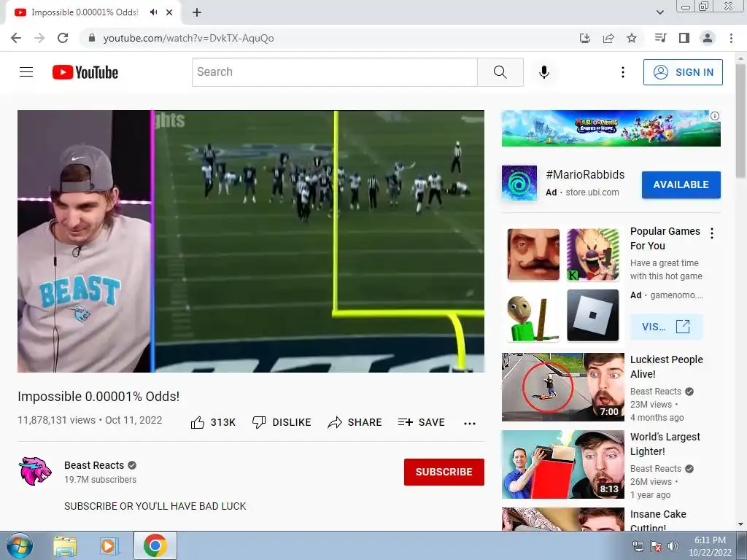
Task: Click the magnifier search button
Action: click(500, 72)
